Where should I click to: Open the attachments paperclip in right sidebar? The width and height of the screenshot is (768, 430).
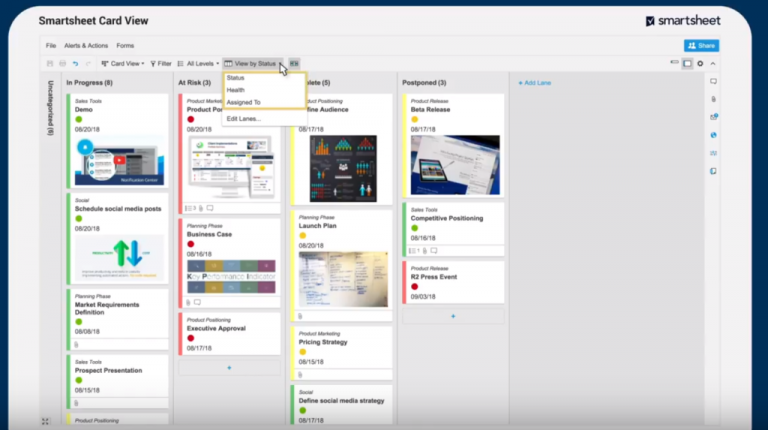[x=713, y=99]
